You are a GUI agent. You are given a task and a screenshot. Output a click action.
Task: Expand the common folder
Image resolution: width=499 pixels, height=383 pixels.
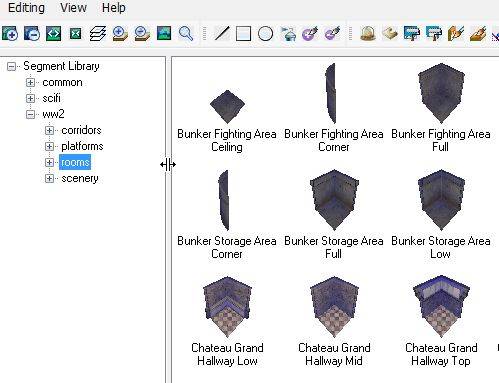point(30,82)
